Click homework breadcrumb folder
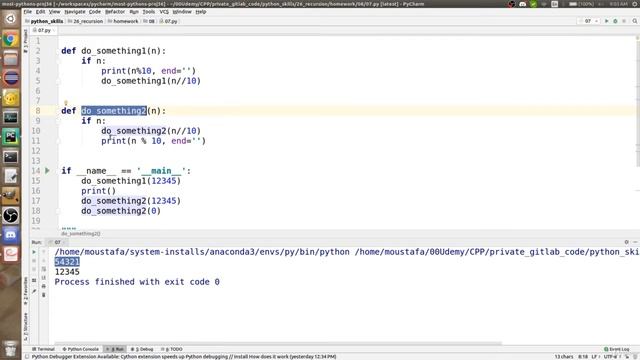The height and width of the screenshot is (360, 640). (x=123, y=21)
